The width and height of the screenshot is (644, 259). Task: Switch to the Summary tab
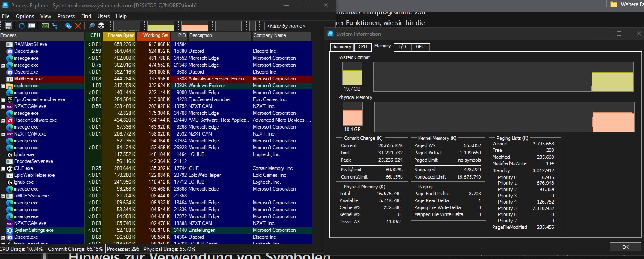coord(342,47)
